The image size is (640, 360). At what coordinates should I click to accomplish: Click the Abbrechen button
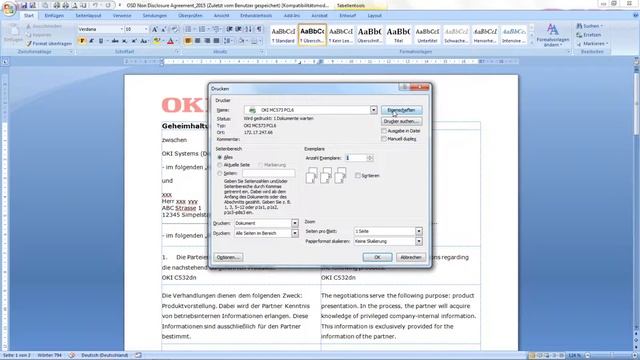(x=411, y=257)
